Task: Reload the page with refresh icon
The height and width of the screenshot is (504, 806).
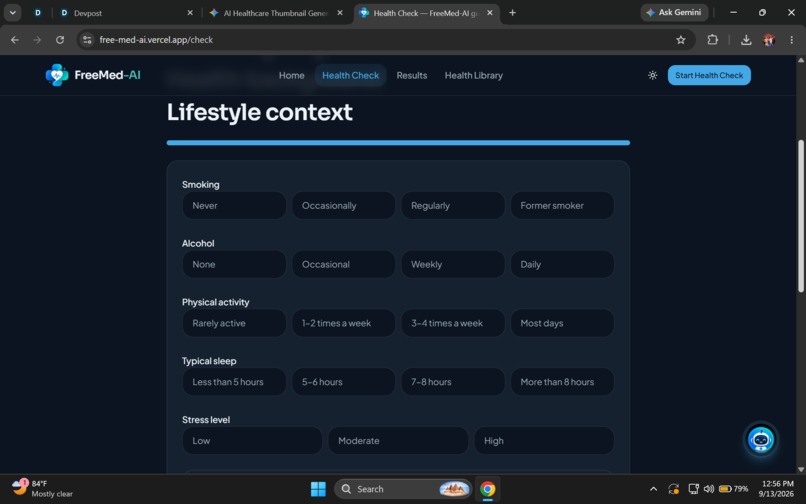Action: (x=60, y=40)
